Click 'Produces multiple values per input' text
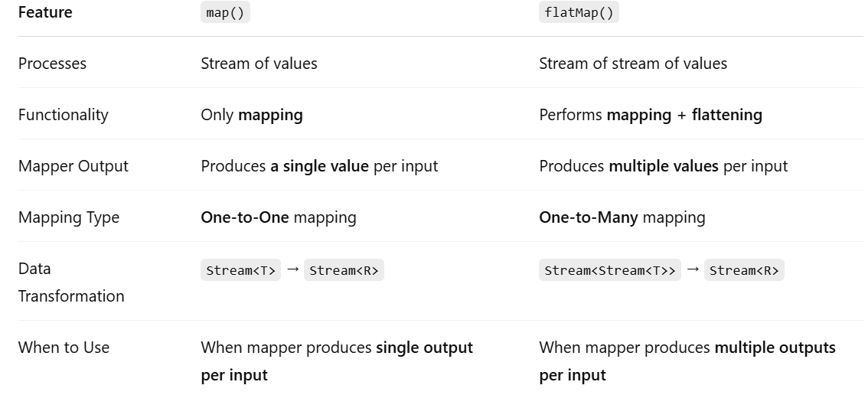868x395 pixels. pyautogui.click(x=663, y=166)
